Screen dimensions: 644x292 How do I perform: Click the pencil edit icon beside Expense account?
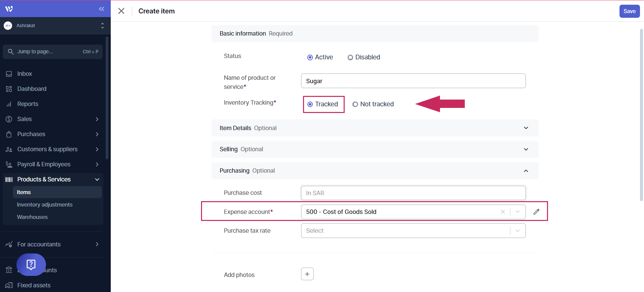(x=536, y=212)
